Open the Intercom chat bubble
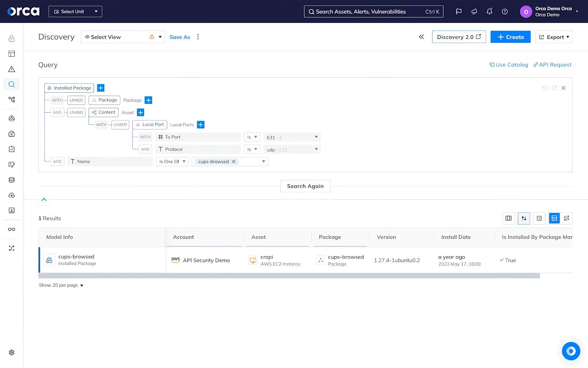The height and width of the screenshot is (368, 588). click(x=571, y=351)
